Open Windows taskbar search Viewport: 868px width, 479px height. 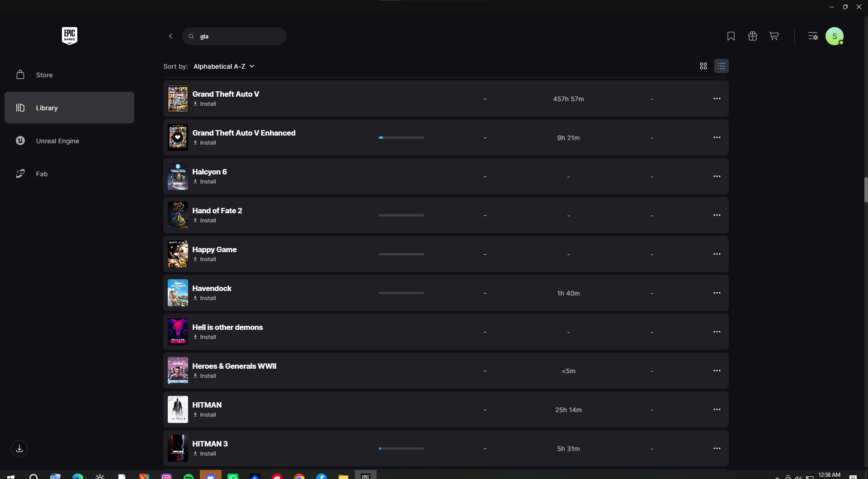point(33,476)
